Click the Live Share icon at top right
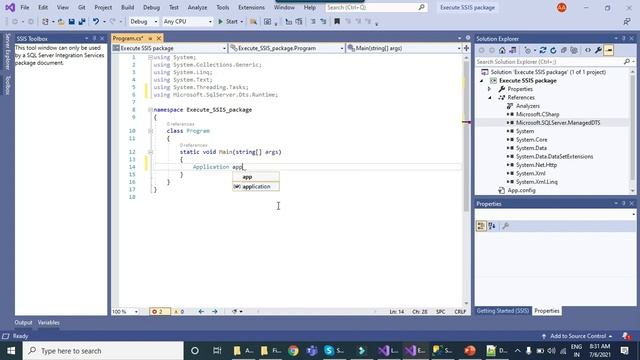Viewport: 640px width, 360px height. pyautogui.click(x=627, y=22)
